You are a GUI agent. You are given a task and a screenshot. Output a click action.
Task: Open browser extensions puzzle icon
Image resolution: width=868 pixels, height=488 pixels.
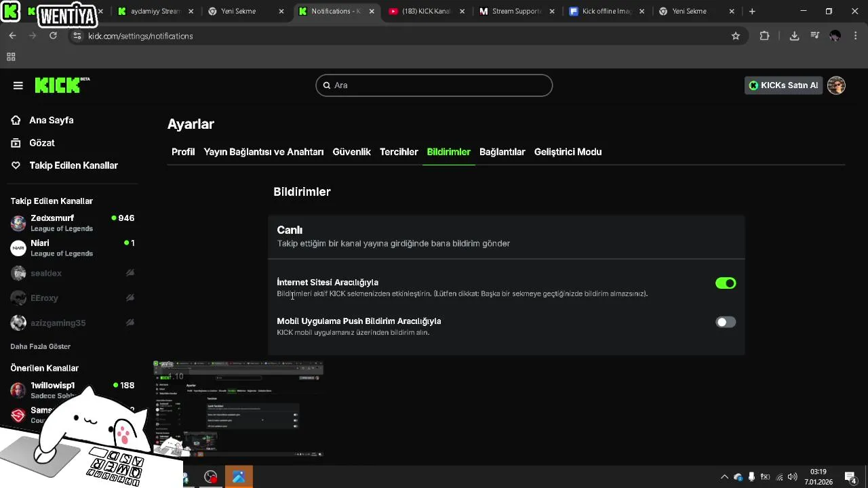[x=764, y=36]
